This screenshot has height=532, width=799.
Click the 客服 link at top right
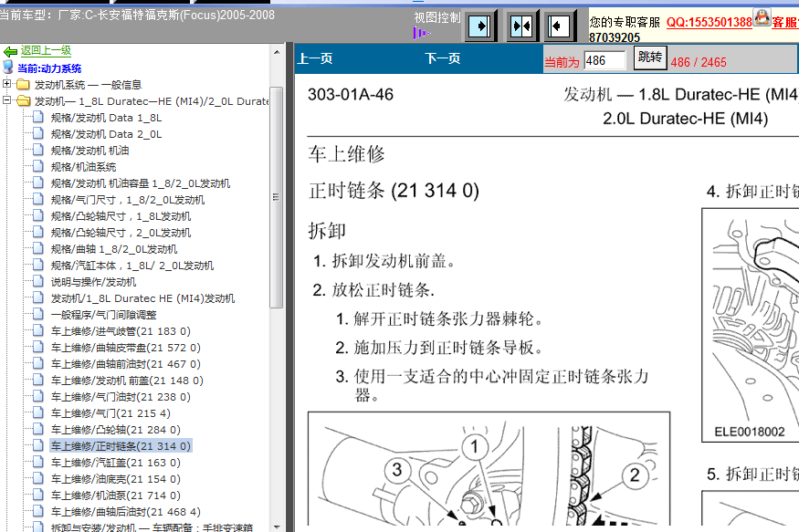(x=784, y=22)
